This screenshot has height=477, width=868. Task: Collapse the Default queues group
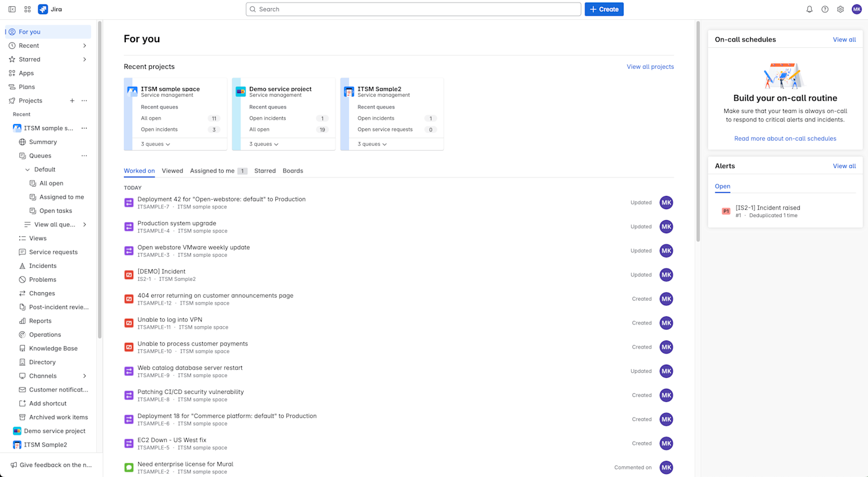point(27,169)
